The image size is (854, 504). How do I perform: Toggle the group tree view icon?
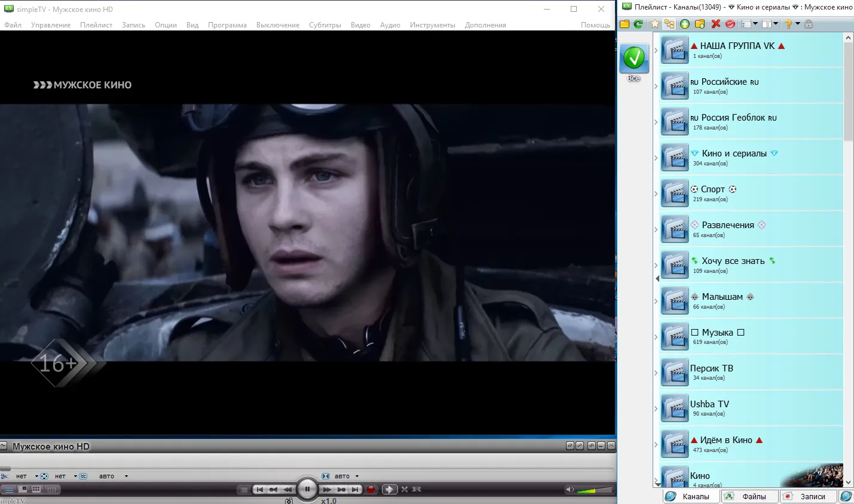click(669, 24)
